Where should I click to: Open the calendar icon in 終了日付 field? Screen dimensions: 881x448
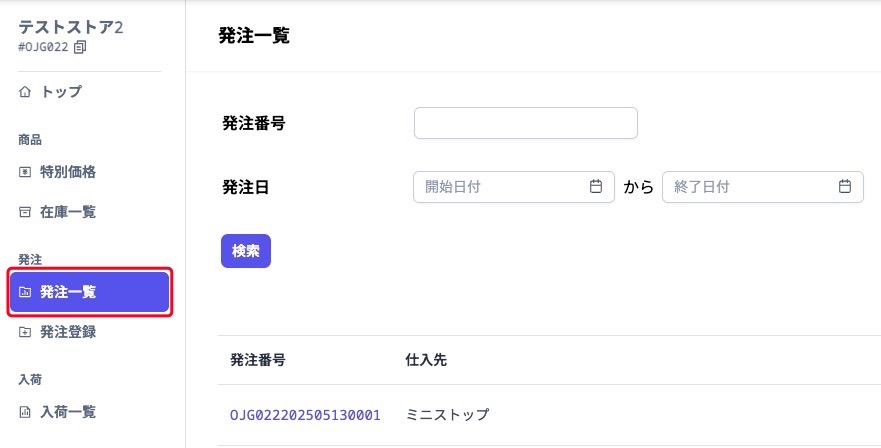pos(845,187)
